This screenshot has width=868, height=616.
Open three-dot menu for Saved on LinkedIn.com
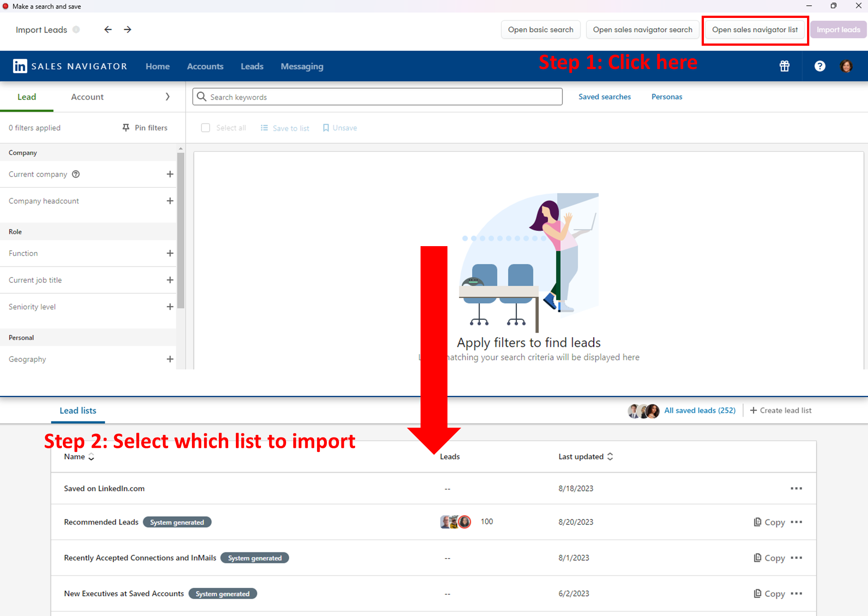796,488
